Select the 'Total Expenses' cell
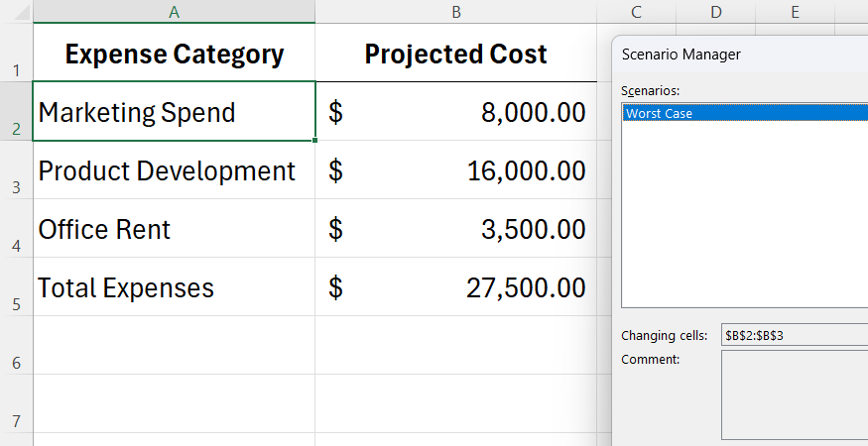The width and height of the screenshot is (868, 446). coord(174,286)
